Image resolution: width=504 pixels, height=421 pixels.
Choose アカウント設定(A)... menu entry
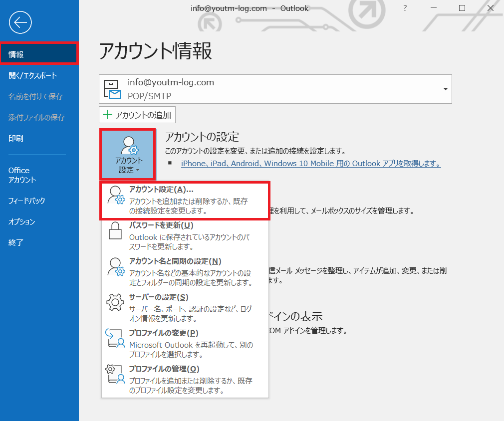pos(185,201)
